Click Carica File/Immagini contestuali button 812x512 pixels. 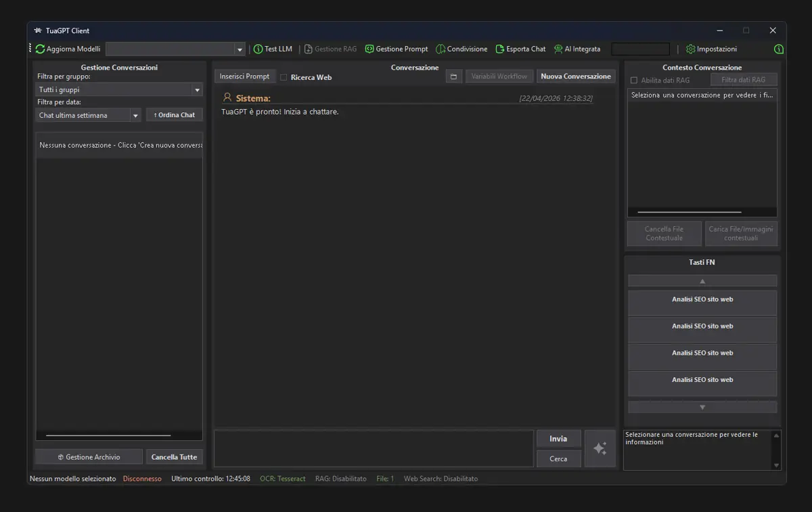[x=740, y=234]
